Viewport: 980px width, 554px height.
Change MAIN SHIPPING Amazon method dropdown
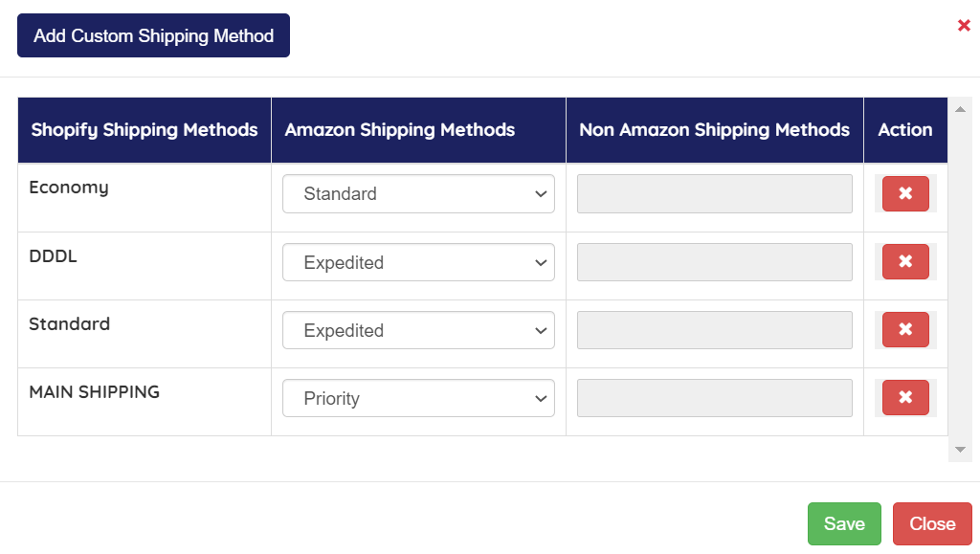coord(418,398)
